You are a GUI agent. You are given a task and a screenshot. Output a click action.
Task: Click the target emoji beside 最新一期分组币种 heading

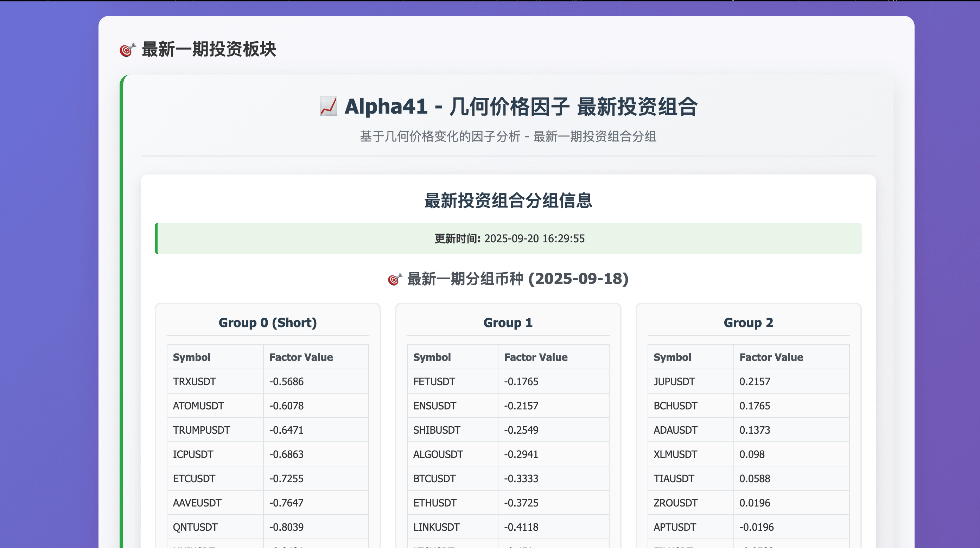394,280
